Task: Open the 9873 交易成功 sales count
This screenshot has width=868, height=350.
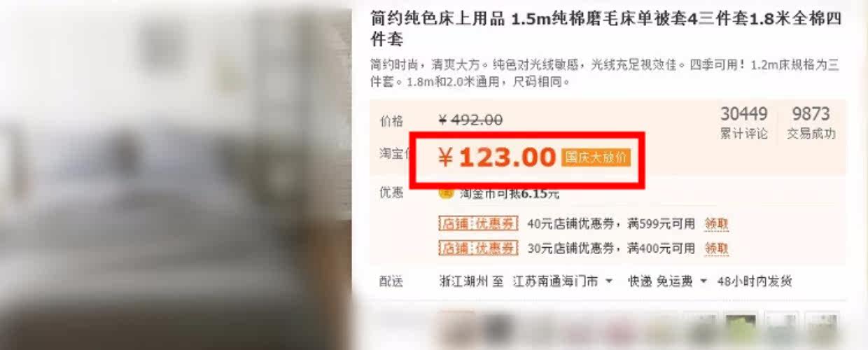Action: (811, 122)
